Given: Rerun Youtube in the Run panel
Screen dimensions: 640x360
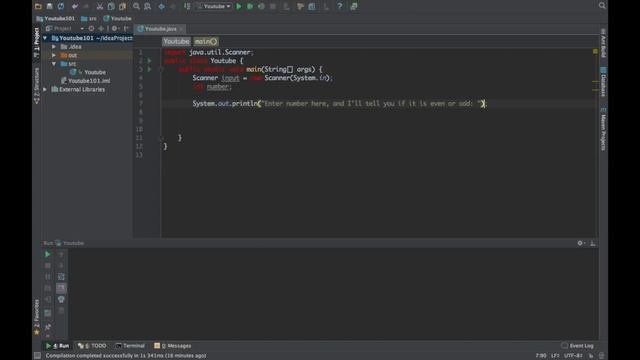Looking at the screenshot, I should tap(47, 254).
